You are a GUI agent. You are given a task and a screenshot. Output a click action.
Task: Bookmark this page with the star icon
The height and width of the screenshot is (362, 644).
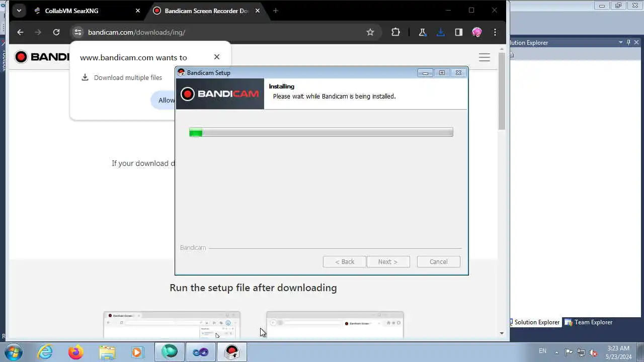pyautogui.click(x=370, y=32)
